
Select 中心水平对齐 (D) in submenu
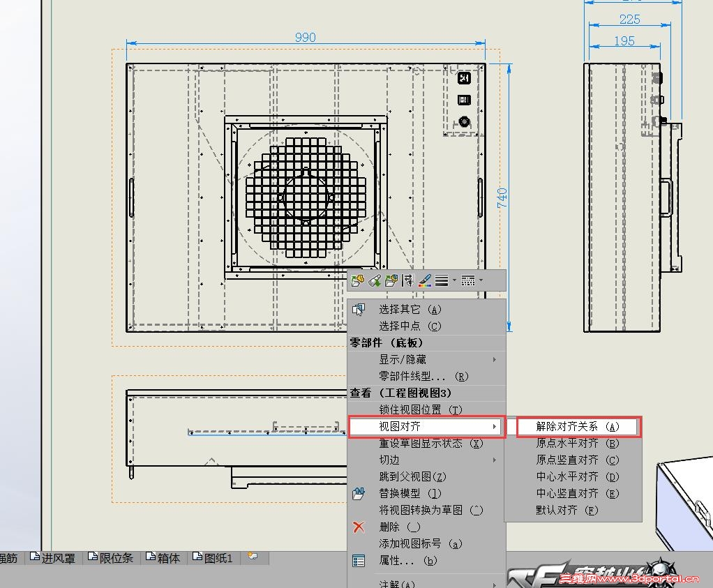click(574, 477)
